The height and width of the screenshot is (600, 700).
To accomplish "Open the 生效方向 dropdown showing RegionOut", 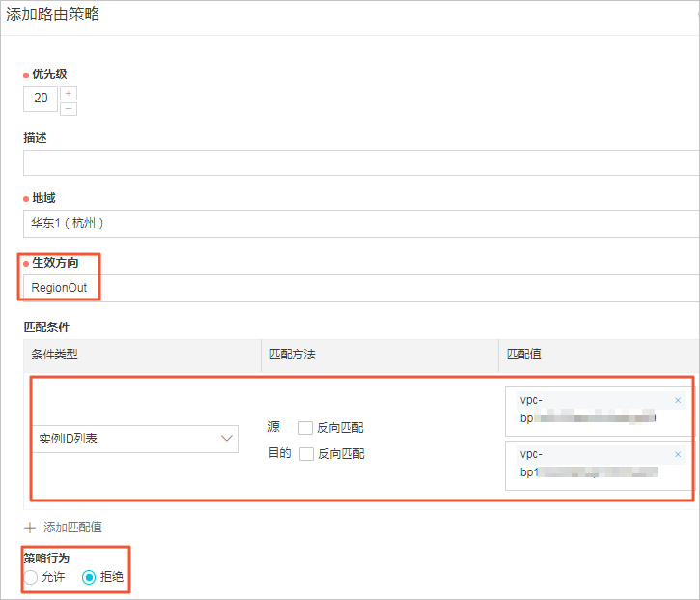I will [361, 288].
